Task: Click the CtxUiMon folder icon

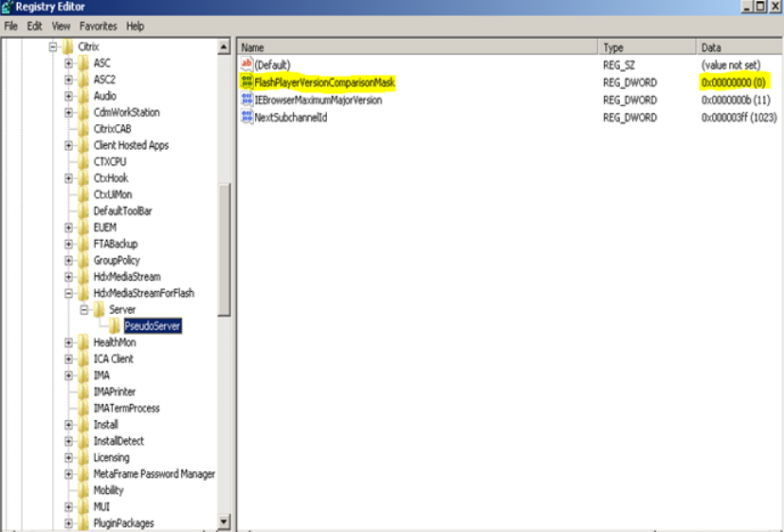Action: (x=83, y=195)
